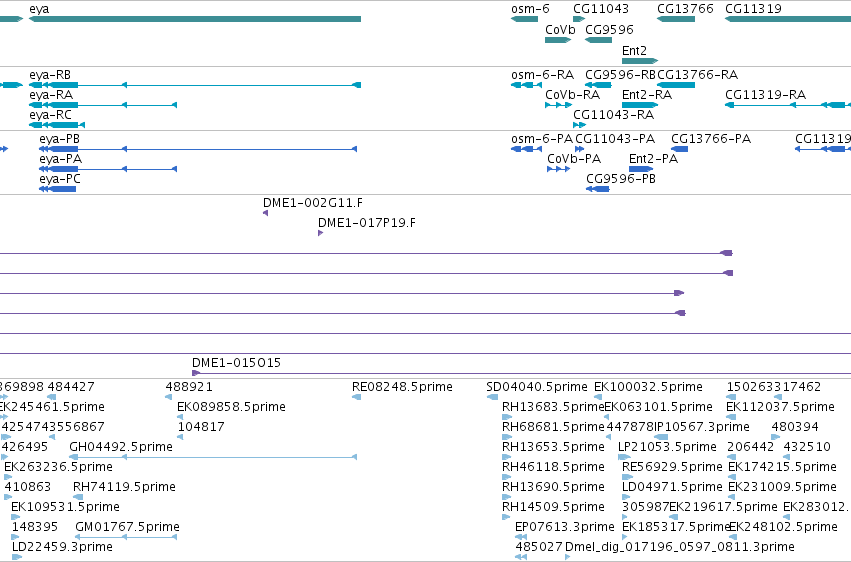Select the CG13766 gene bar
851x562 pixels.
676,19
